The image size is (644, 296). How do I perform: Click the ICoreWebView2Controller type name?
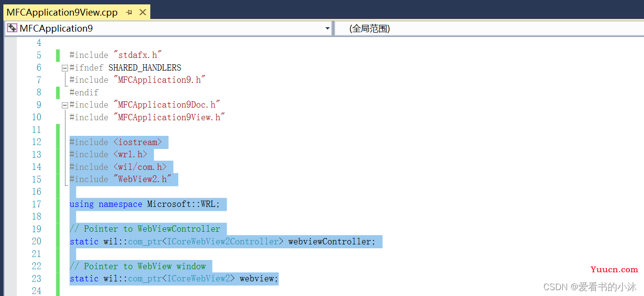[223, 241]
